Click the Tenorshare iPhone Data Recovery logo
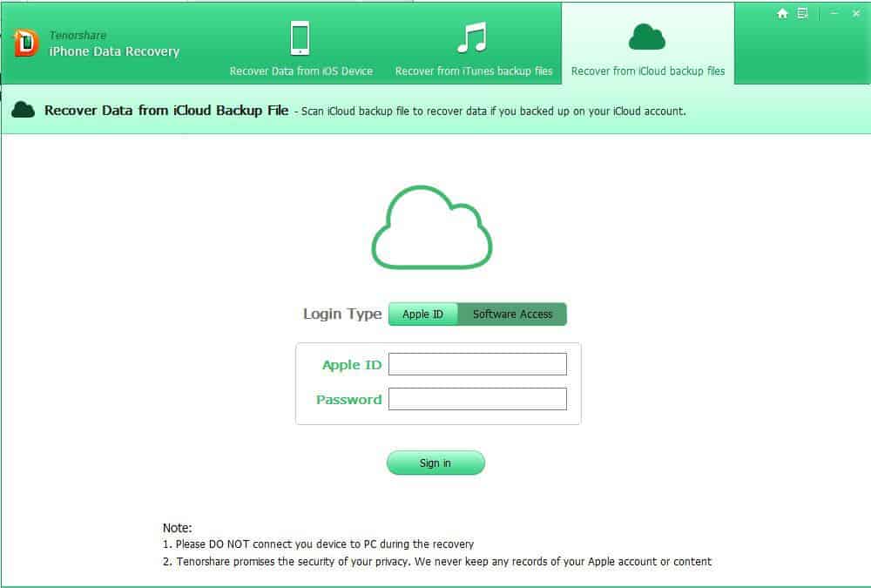This screenshot has width=871, height=588. click(25, 43)
